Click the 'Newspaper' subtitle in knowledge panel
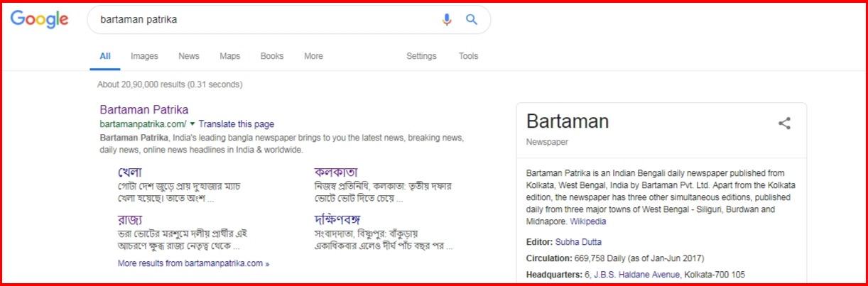 (547, 142)
